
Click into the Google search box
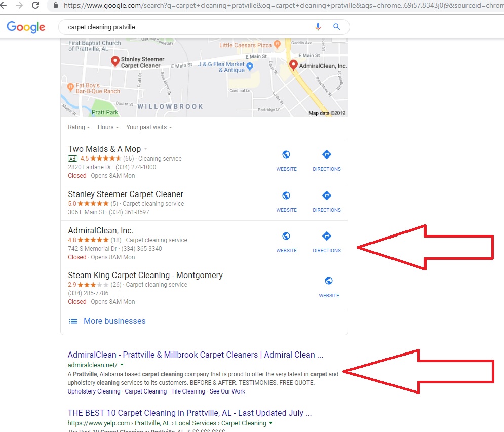pos(187,27)
